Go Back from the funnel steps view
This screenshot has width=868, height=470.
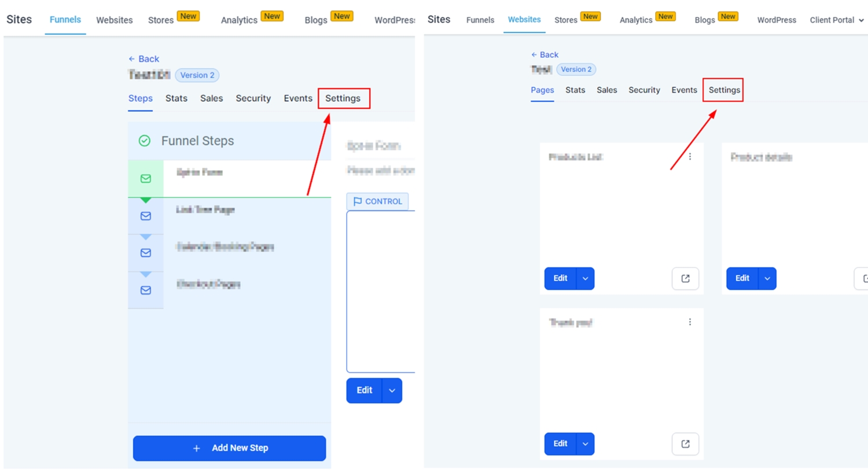tap(144, 59)
